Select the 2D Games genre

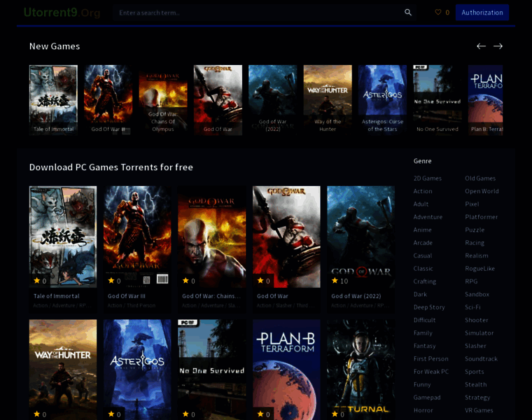[428, 178]
